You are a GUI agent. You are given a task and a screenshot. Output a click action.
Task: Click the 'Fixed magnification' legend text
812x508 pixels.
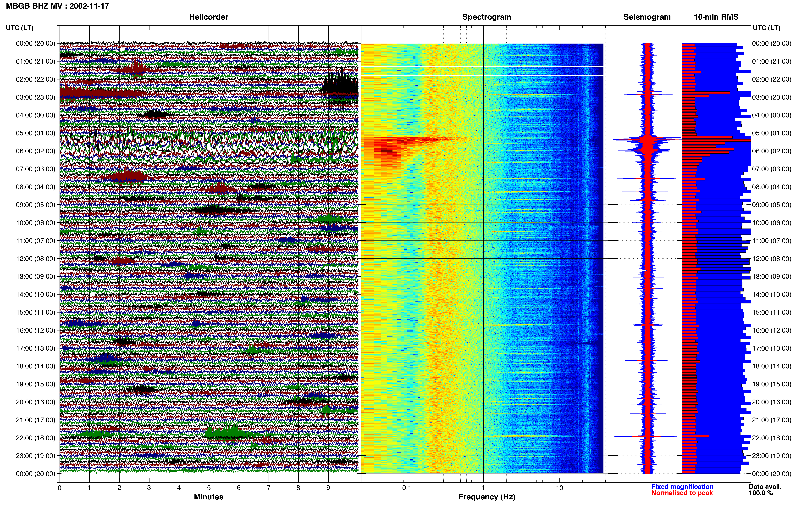[682, 486]
